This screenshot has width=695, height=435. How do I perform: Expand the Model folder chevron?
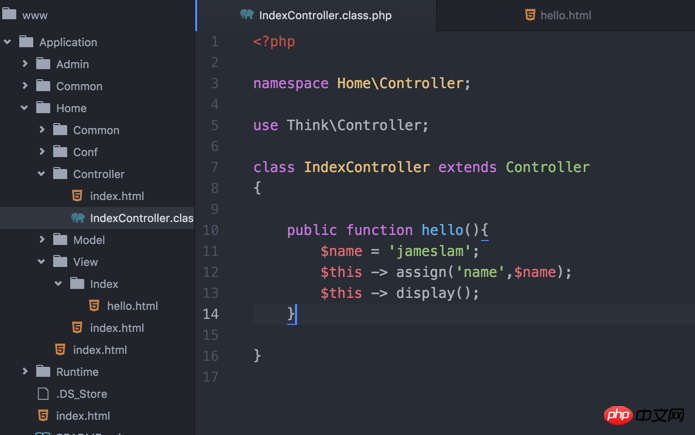pos(42,239)
